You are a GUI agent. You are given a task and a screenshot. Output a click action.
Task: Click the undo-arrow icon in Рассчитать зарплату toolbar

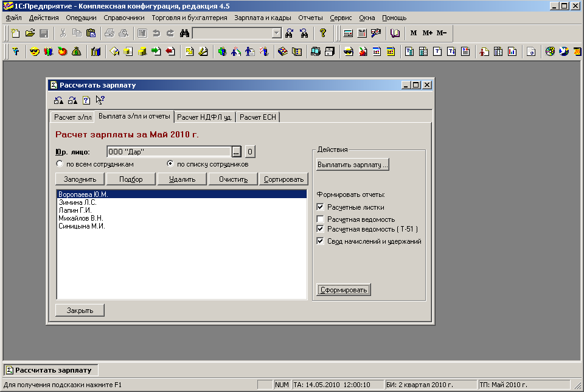[x=58, y=100]
